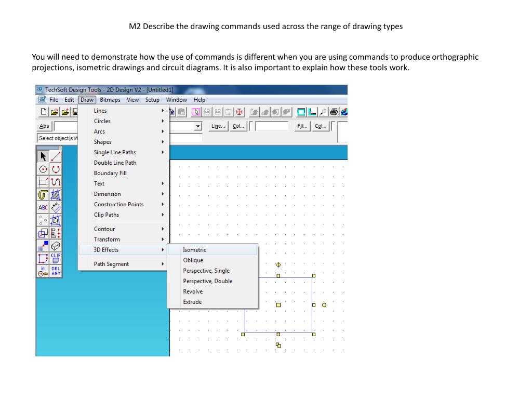
Task: Click the Abs coordinate button
Action: 44,126
